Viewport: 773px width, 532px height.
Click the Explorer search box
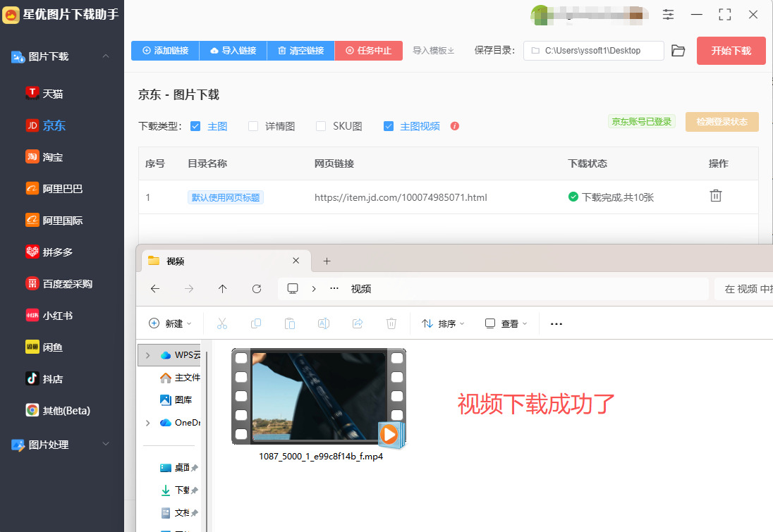coord(743,289)
